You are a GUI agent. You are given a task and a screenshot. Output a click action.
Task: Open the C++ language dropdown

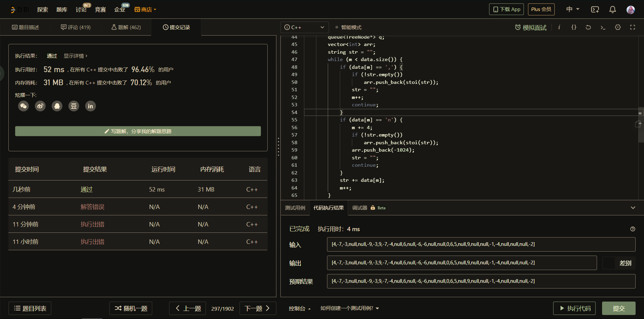tap(304, 28)
